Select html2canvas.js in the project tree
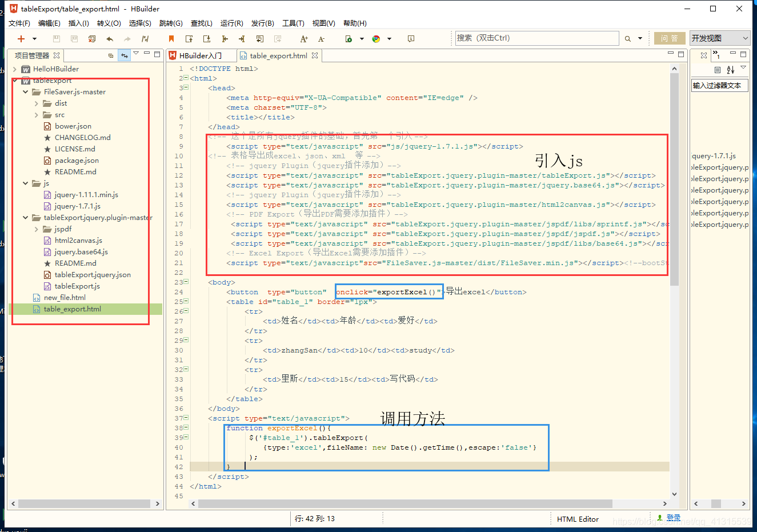 coord(78,241)
